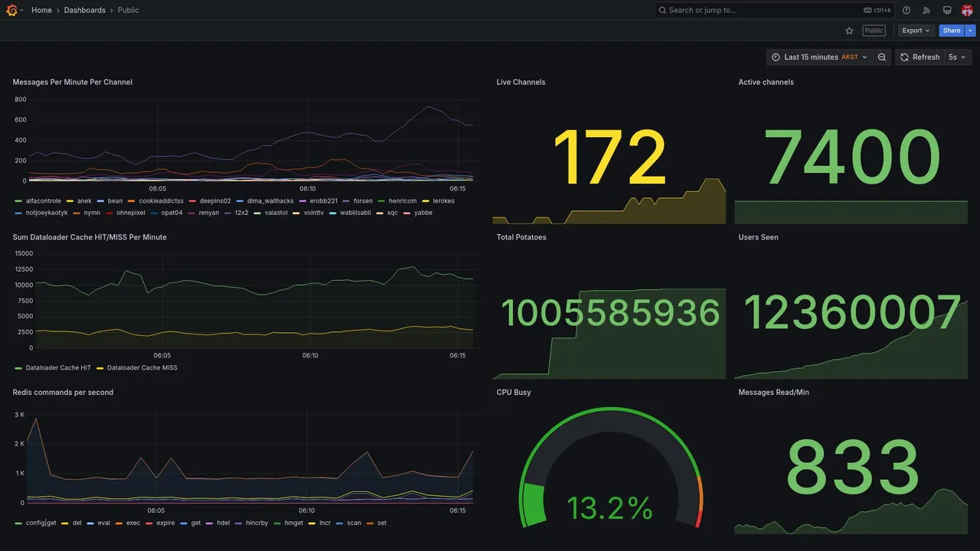Click the Messages Read/Min panel title
The width and height of the screenshot is (980, 551).
(773, 393)
